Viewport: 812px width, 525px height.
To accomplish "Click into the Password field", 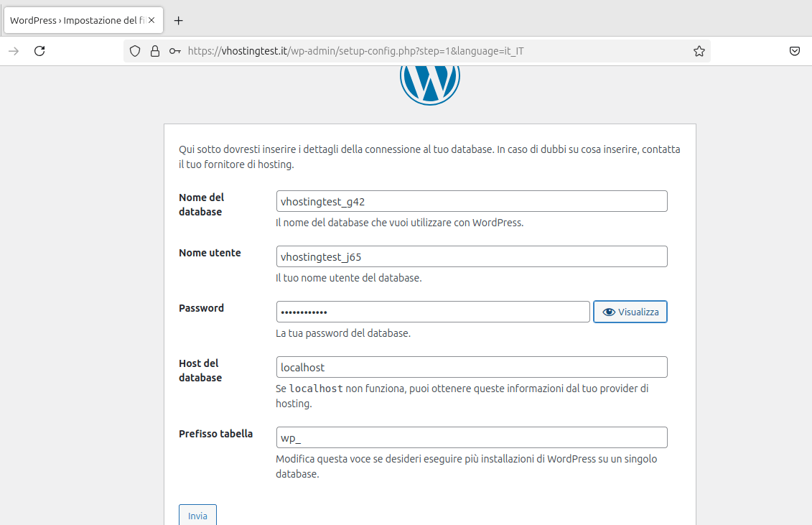I will coord(433,312).
